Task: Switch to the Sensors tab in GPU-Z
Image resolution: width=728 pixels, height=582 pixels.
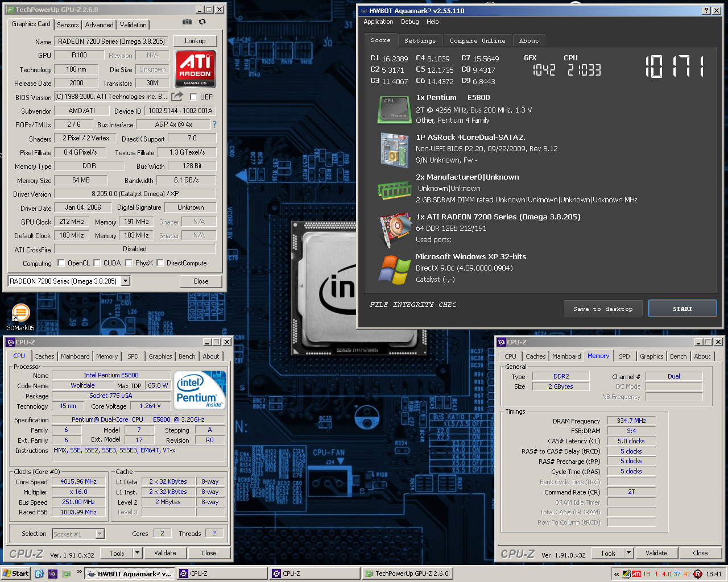Action: point(68,24)
